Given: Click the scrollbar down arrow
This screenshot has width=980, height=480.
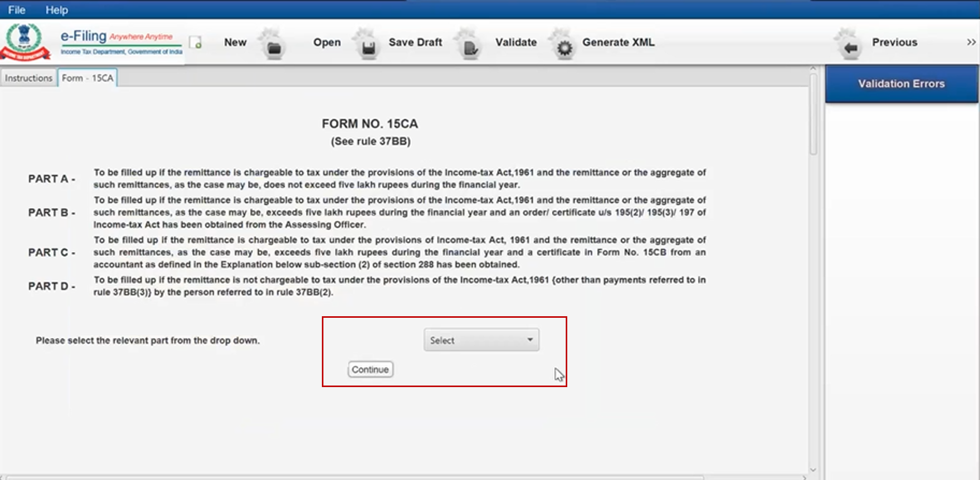Looking at the screenshot, I should (813, 469).
